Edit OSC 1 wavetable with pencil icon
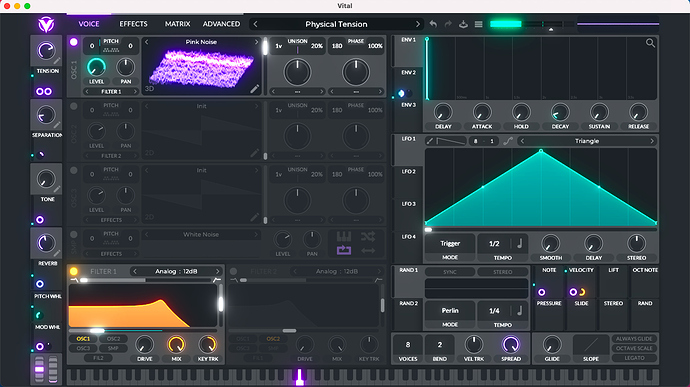690x387 pixels. 254,88
